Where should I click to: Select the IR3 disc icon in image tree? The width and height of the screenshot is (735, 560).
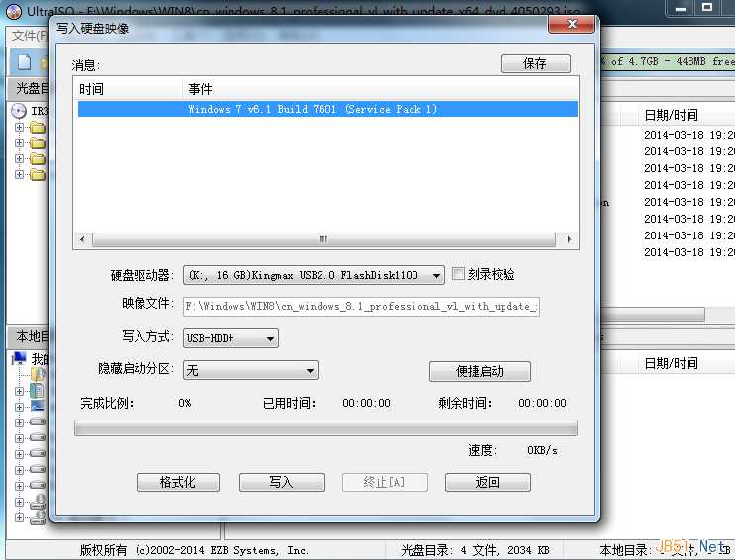(x=19, y=111)
